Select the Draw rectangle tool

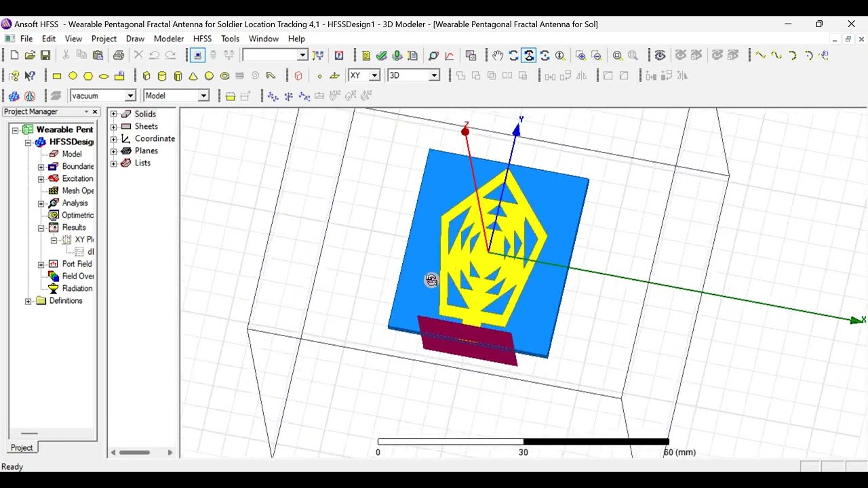[57, 76]
